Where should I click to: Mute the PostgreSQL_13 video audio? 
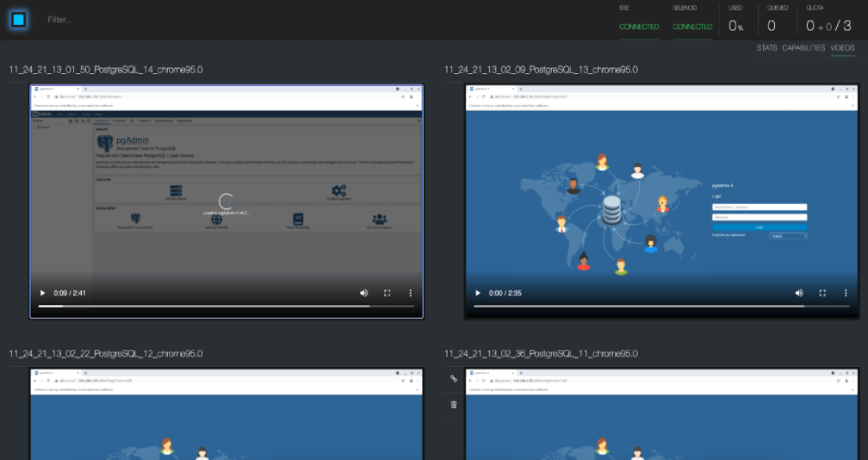(x=799, y=293)
